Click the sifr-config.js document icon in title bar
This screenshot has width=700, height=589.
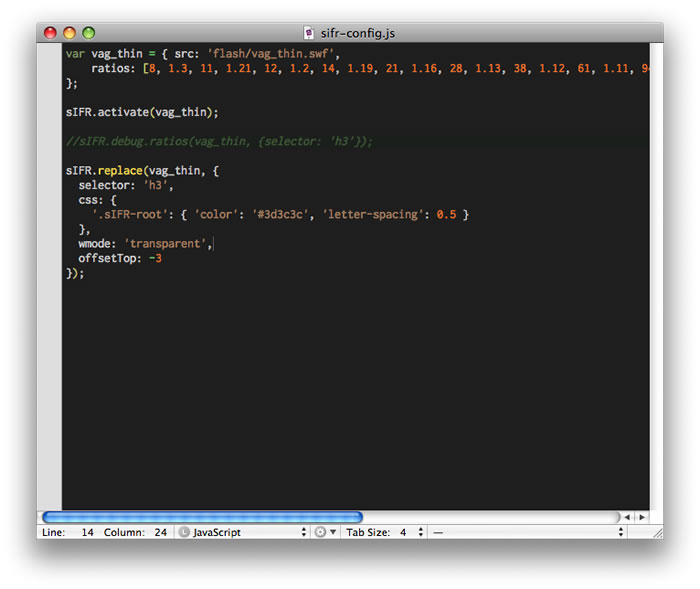[308, 33]
